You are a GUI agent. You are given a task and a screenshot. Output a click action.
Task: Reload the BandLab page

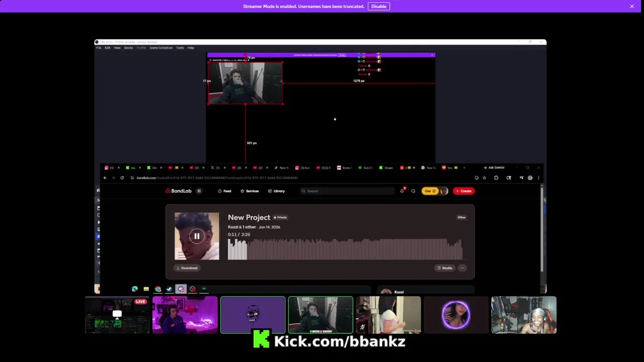pyautogui.click(x=122, y=177)
